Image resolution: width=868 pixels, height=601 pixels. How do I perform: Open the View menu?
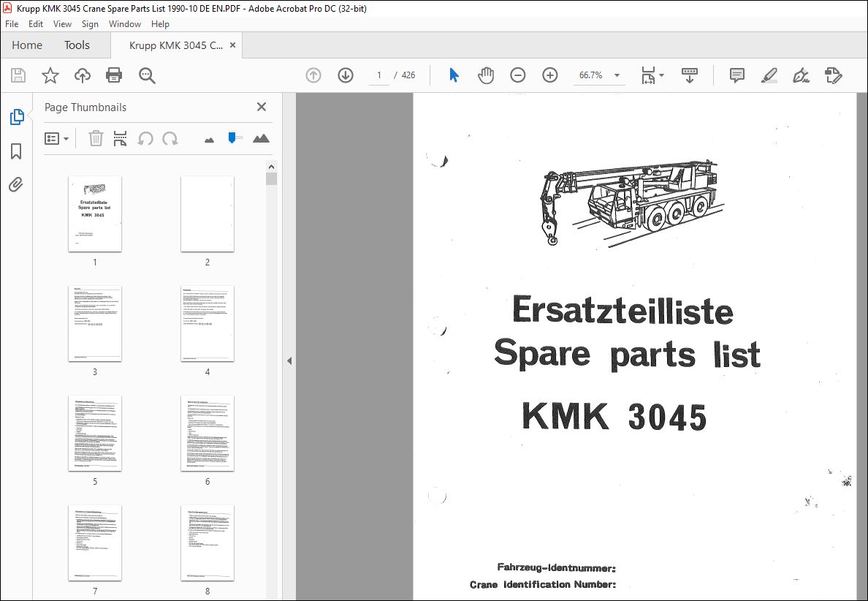click(x=62, y=24)
